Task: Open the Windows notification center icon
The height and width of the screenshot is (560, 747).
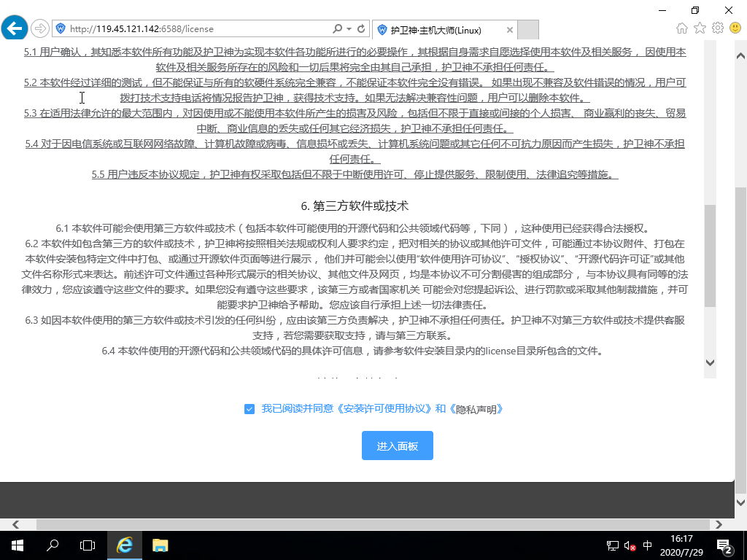Action: pos(725,545)
